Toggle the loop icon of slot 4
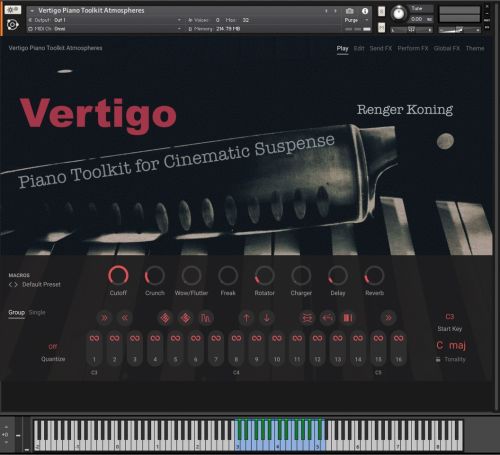The height and width of the screenshot is (455, 500). coord(155,339)
